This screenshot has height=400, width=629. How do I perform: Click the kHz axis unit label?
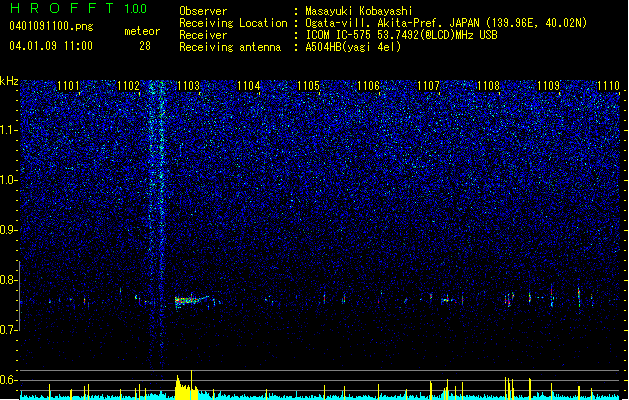tap(9, 81)
